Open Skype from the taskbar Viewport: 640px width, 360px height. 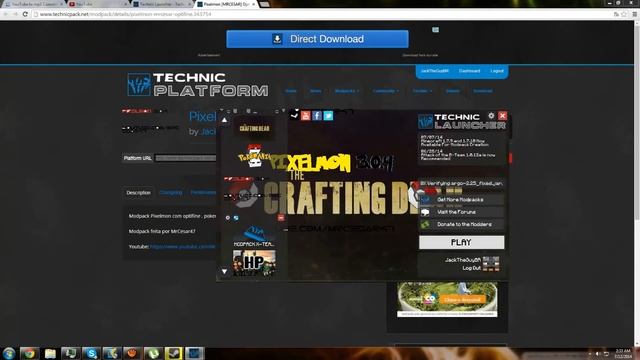pyautogui.click(x=91, y=353)
